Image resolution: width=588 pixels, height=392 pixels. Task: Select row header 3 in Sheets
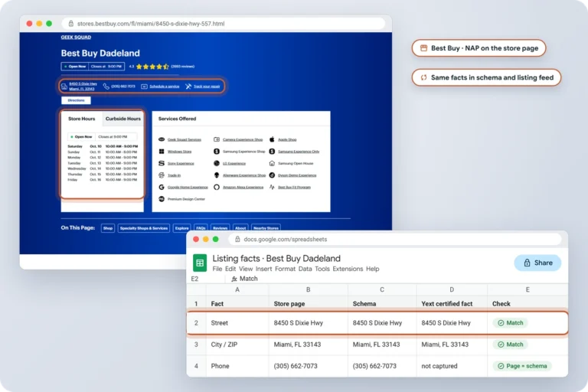pyautogui.click(x=196, y=345)
